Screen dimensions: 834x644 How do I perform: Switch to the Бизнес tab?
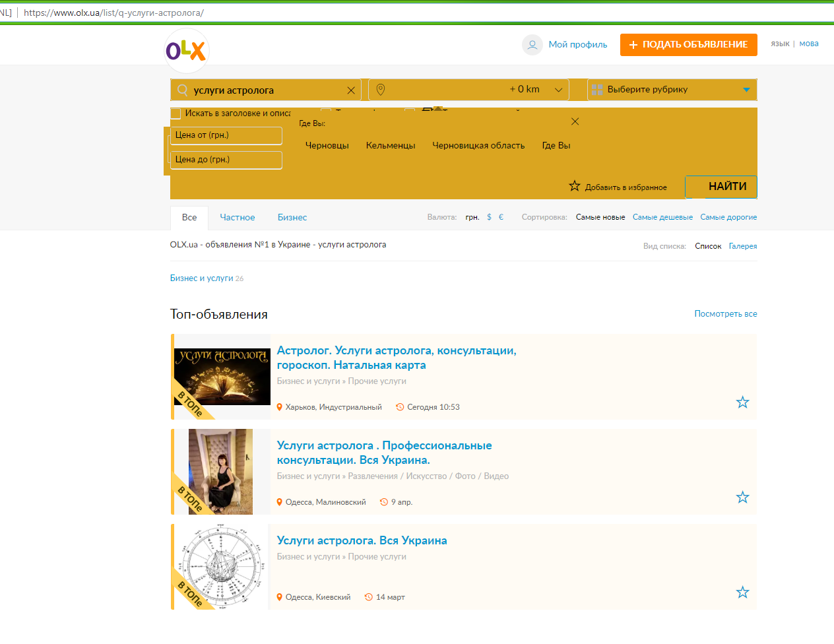[292, 218]
